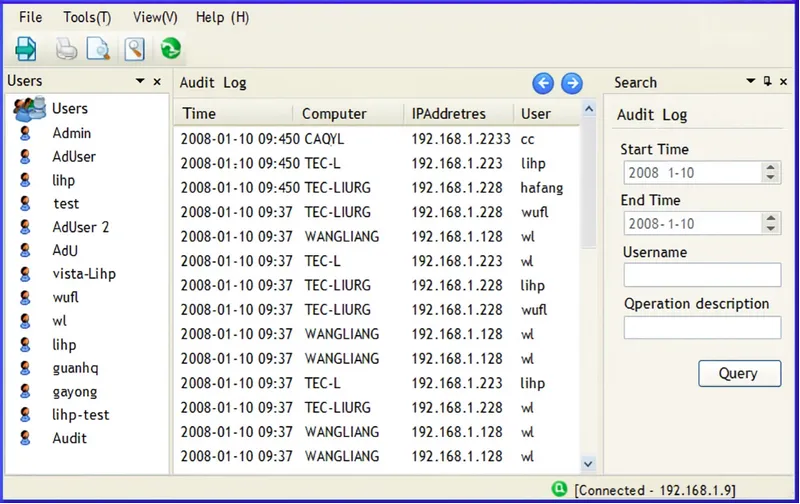Click the Users group root icon
Viewport: 800px width, 504px height.
pyautogui.click(x=30, y=108)
